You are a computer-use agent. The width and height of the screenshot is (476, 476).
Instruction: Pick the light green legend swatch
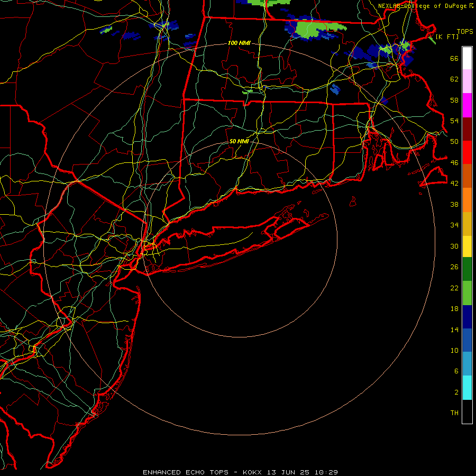(x=467, y=293)
